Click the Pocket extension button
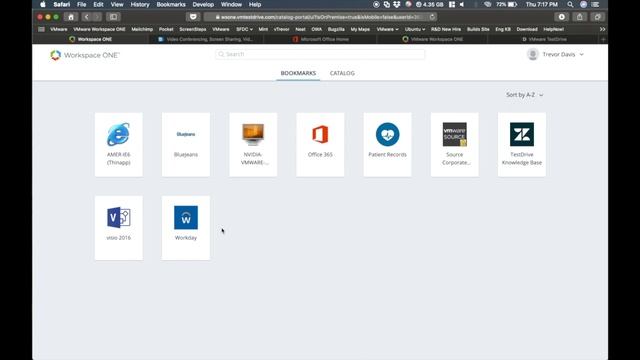This screenshot has height=360, width=640. pos(193,17)
